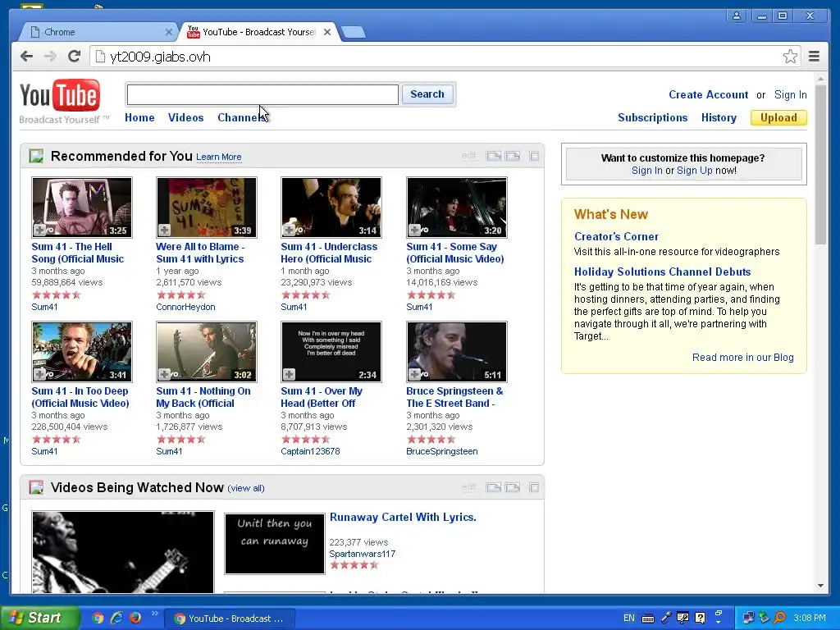Open the Bruce Springsteen video thumbnail

tap(456, 351)
